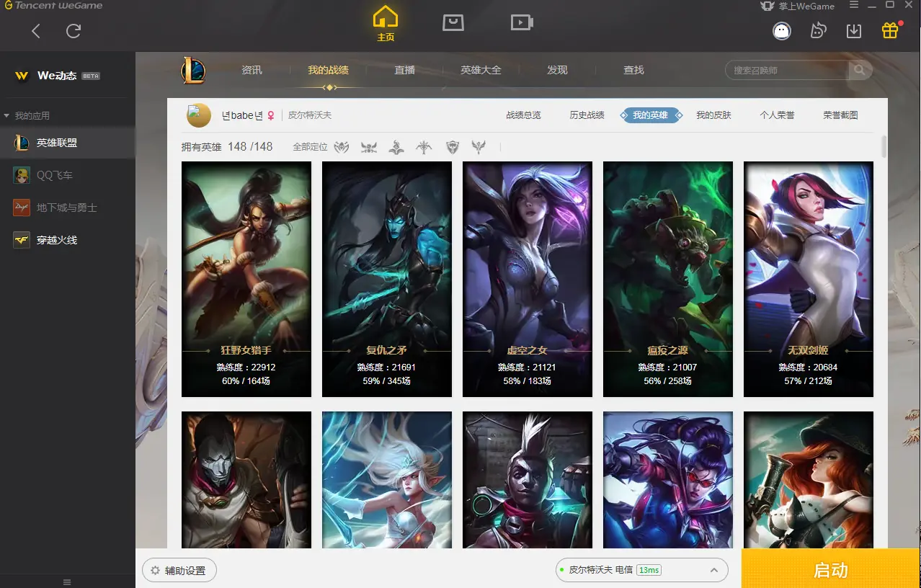Click the BETA badge next to We动态
Screen dimensions: 921x588
(91, 76)
